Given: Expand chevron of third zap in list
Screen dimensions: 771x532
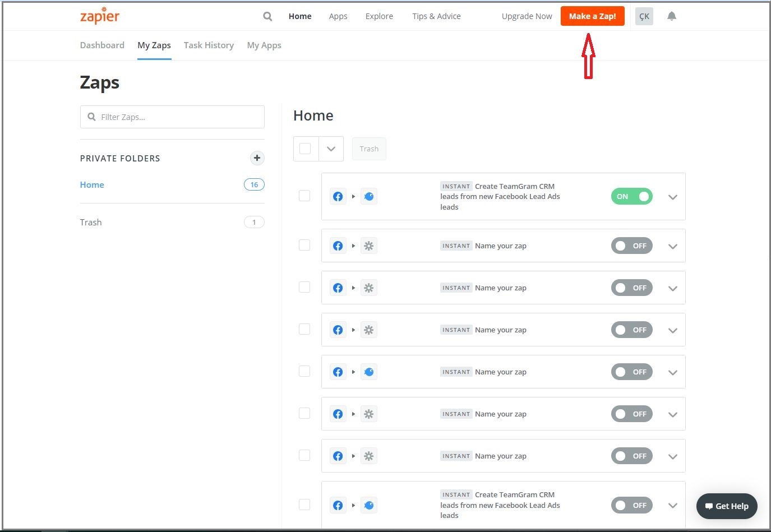Looking at the screenshot, I should click(x=673, y=288).
